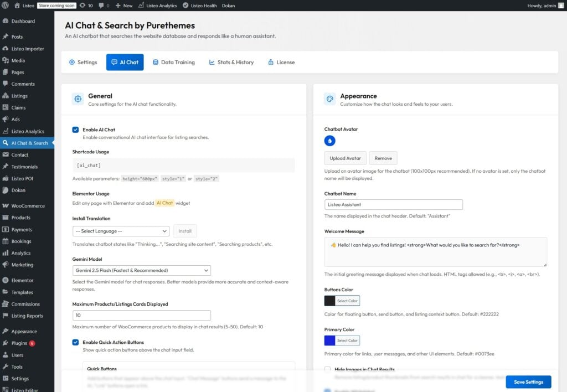
Task: Open Plugins from the sidebar
Action: click(x=19, y=343)
